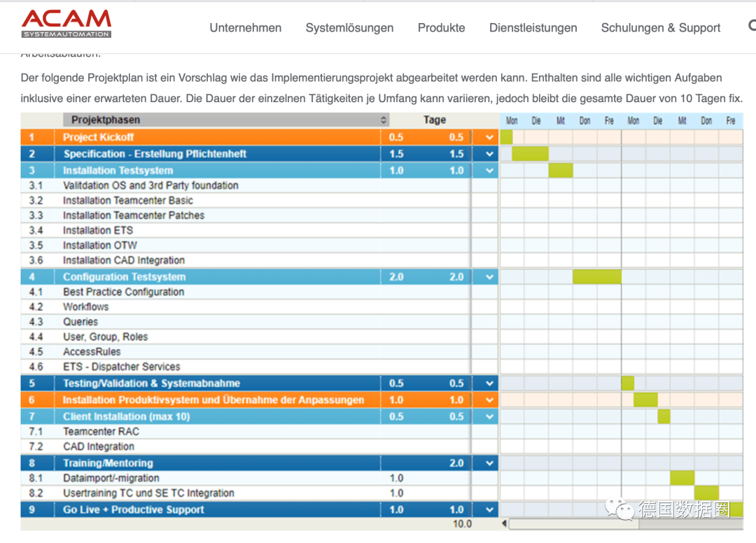Image resolution: width=756 pixels, height=543 pixels.
Task: Select the Installation Testsystem Gantt bar
Action: [x=561, y=171]
